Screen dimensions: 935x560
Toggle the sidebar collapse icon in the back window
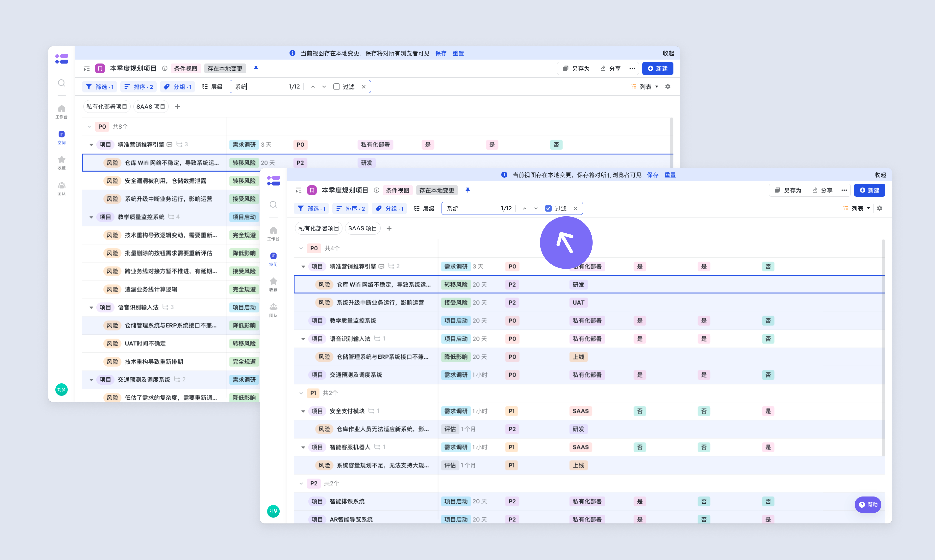(87, 69)
